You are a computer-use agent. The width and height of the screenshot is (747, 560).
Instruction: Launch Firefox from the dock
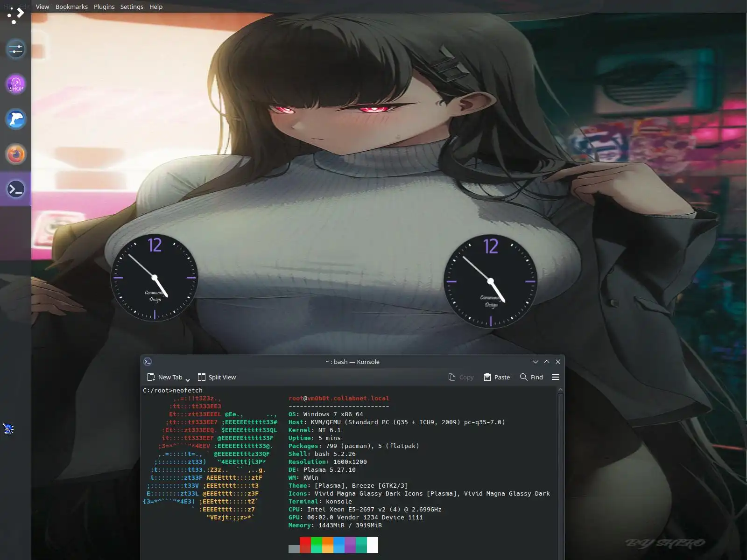[15, 154]
